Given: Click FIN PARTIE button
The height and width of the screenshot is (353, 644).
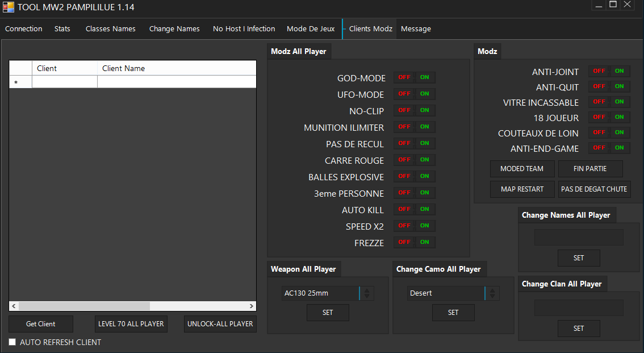Looking at the screenshot, I should tap(590, 168).
